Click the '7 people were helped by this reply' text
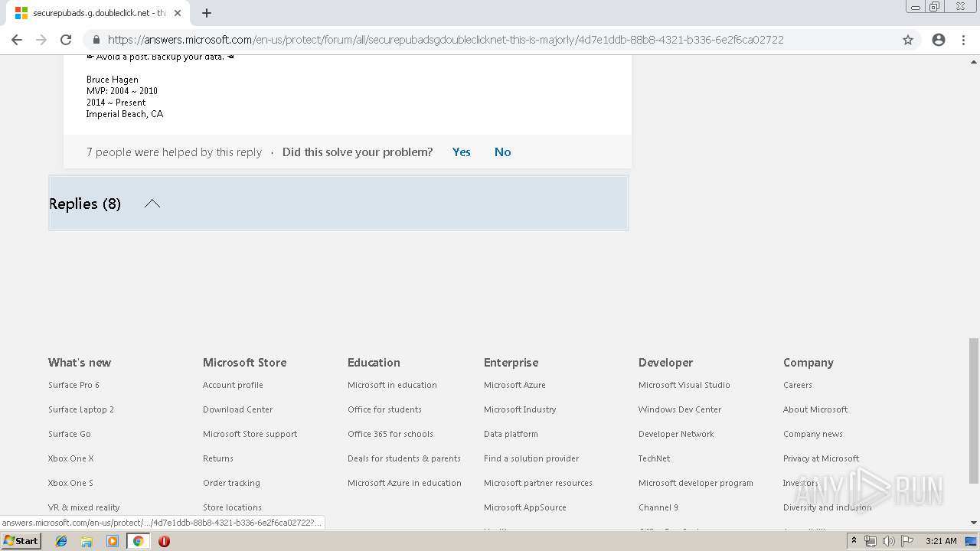 point(175,152)
